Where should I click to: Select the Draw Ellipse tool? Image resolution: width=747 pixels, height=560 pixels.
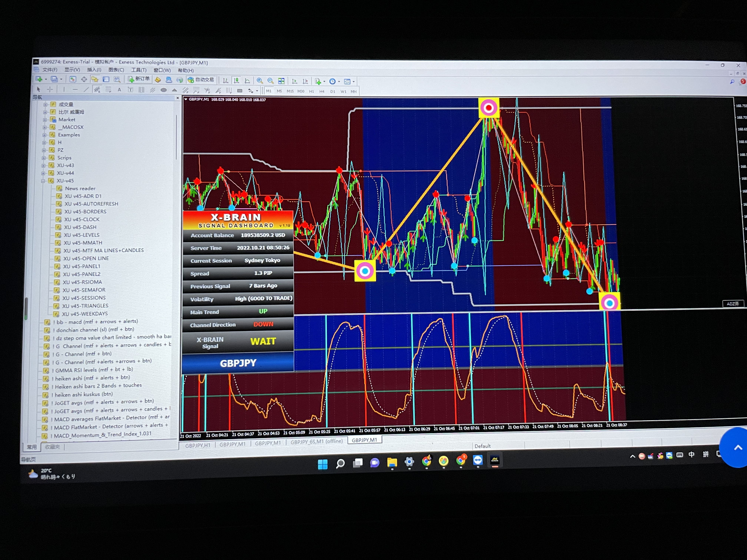click(x=164, y=90)
